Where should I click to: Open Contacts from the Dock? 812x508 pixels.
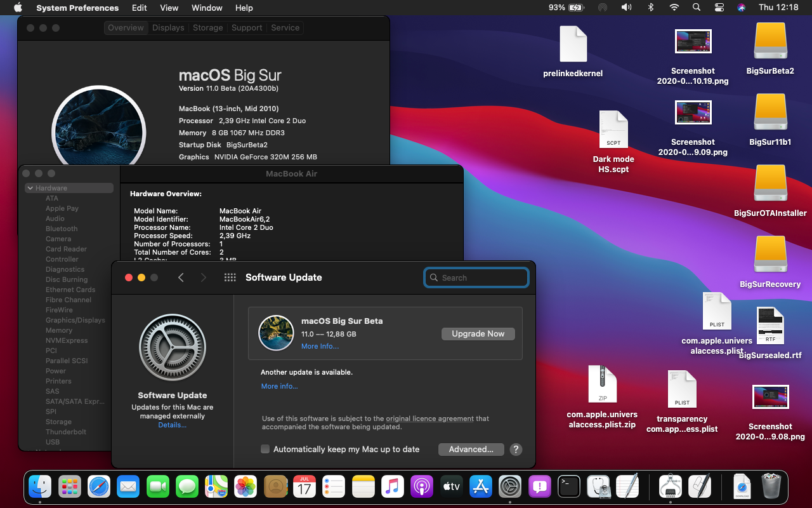[x=275, y=487]
